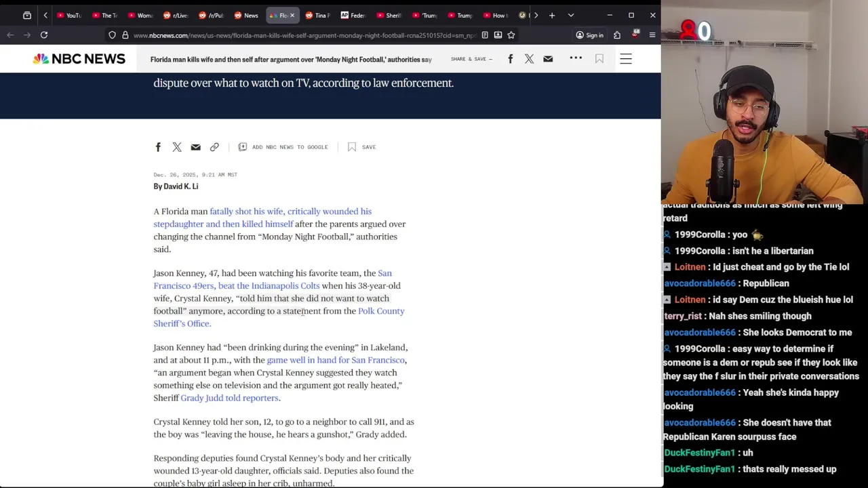The height and width of the screenshot is (488, 868).
Task: Open 'San Francisco 49ers beat Indianapolis Colts' link
Action: [x=272, y=279]
